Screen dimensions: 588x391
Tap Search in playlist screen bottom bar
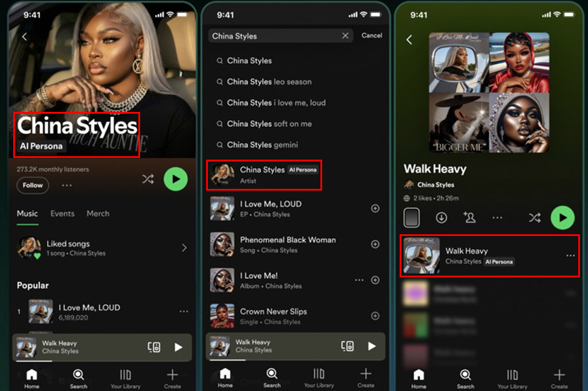(465, 378)
